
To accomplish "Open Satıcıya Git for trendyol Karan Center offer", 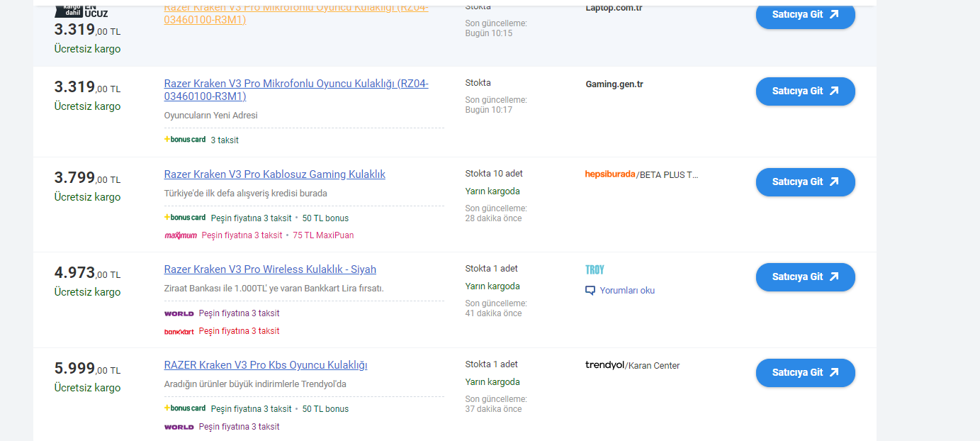I will [x=805, y=372].
